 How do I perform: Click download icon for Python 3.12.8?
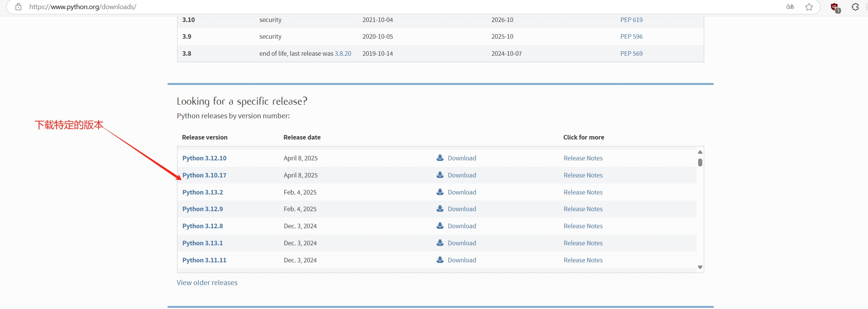pyautogui.click(x=440, y=226)
